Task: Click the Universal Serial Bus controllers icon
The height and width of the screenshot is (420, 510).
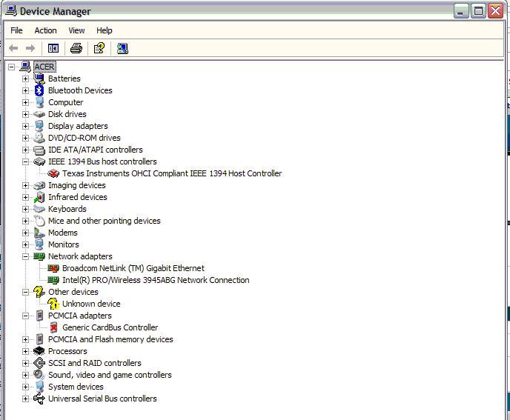Action: coord(39,399)
